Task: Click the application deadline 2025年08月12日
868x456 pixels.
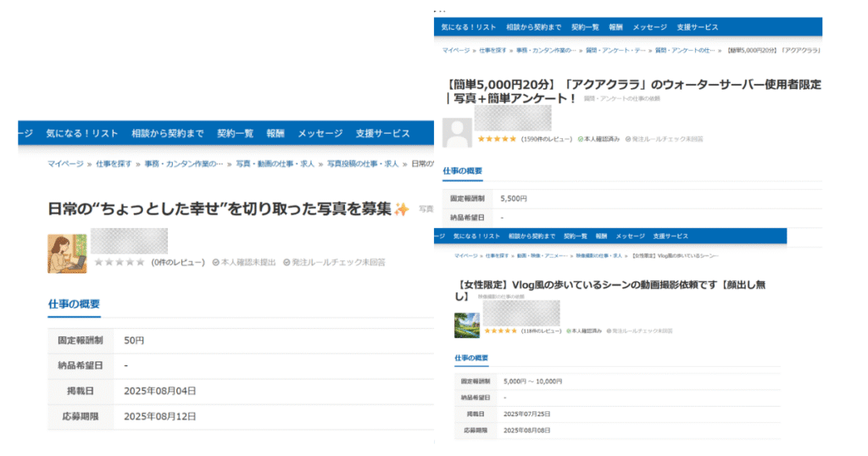Action: coord(160,416)
